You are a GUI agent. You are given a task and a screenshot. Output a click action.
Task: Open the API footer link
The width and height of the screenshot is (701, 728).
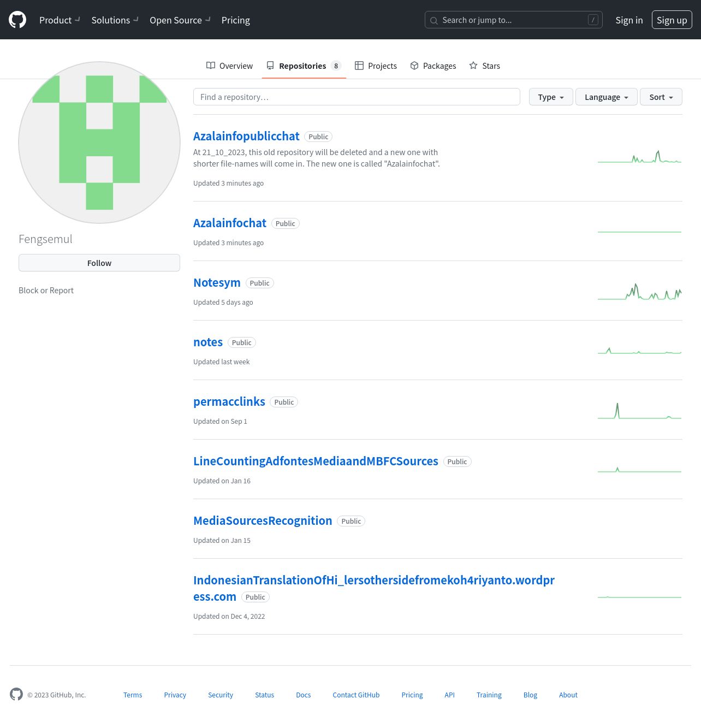pyautogui.click(x=449, y=695)
